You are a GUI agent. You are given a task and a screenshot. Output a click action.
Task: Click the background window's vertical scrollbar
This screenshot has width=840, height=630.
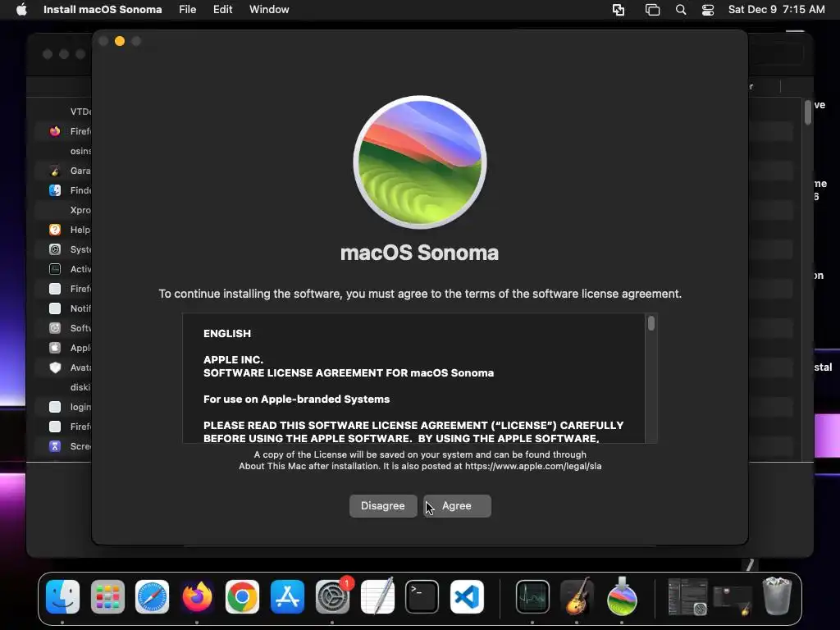tap(808, 112)
